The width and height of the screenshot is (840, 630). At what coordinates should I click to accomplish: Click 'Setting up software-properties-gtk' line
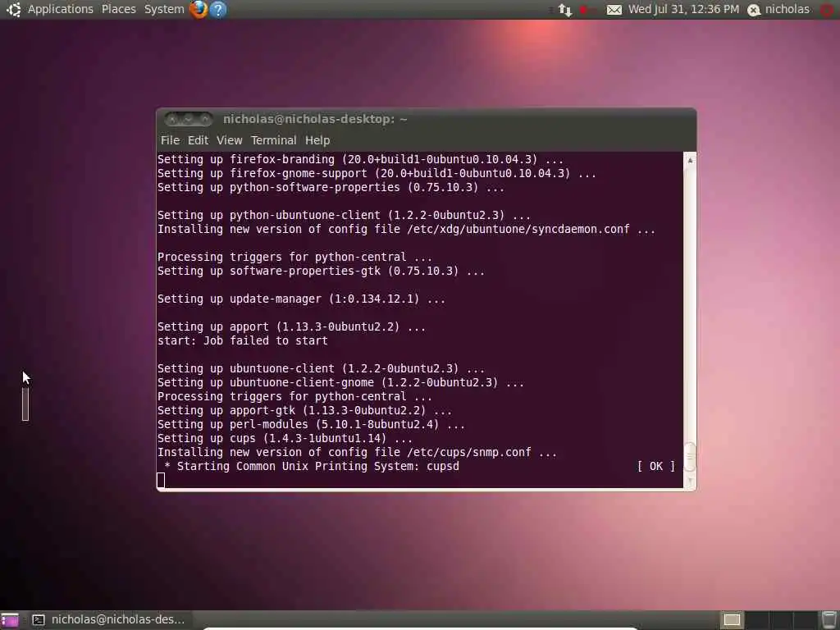pos(321,271)
